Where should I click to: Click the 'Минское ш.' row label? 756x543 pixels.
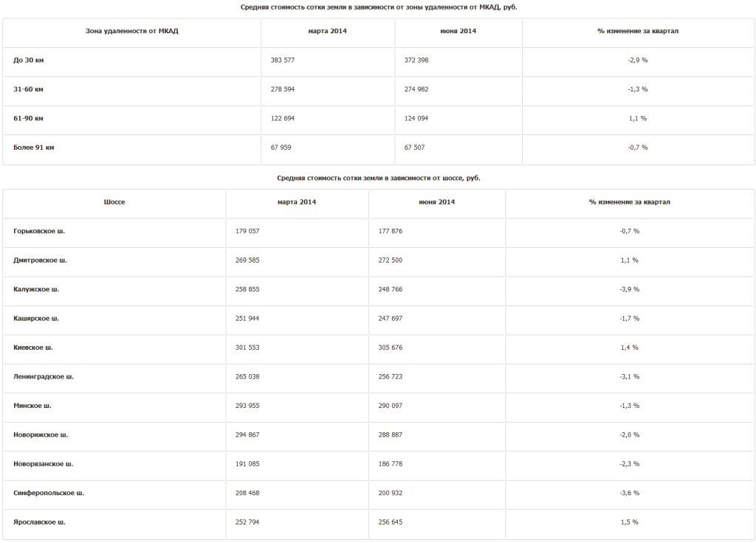pos(32,406)
